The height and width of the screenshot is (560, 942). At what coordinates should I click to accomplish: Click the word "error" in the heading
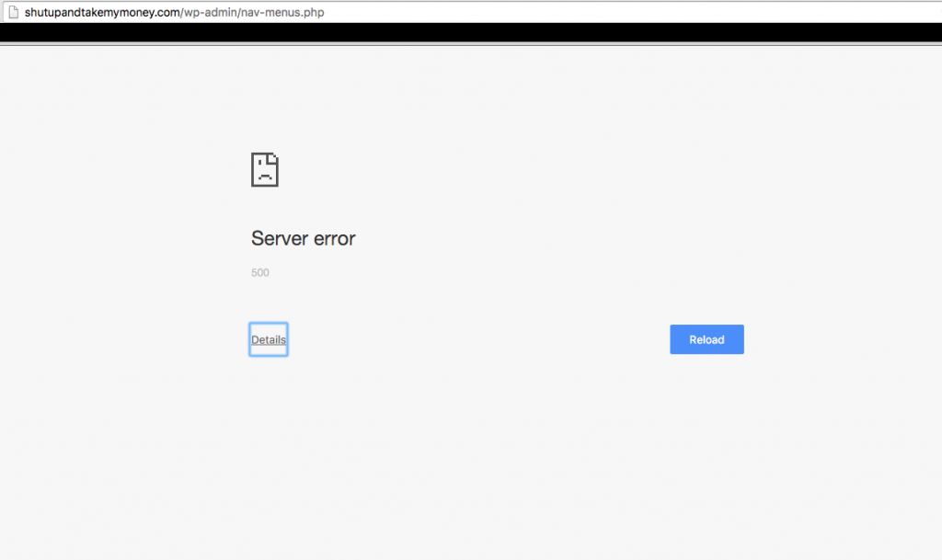click(x=333, y=239)
